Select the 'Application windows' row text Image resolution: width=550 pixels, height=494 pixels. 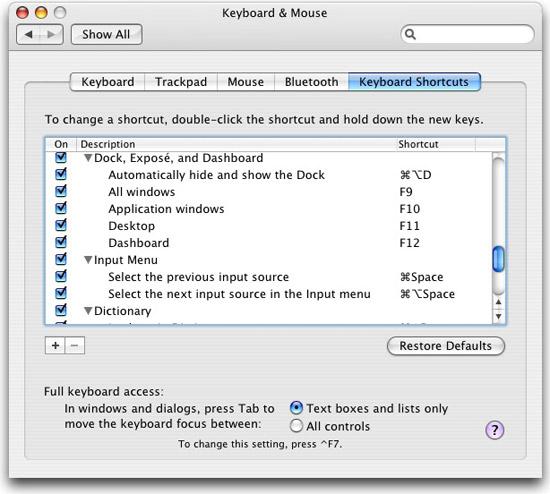(166, 209)
